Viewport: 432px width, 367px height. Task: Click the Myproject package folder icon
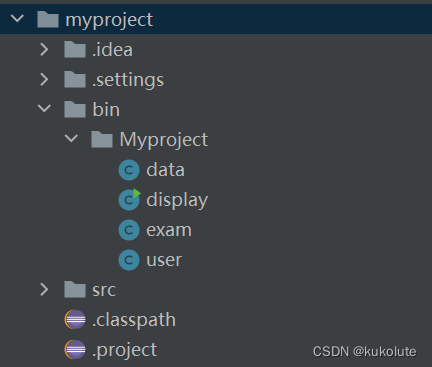coord(102,139)
